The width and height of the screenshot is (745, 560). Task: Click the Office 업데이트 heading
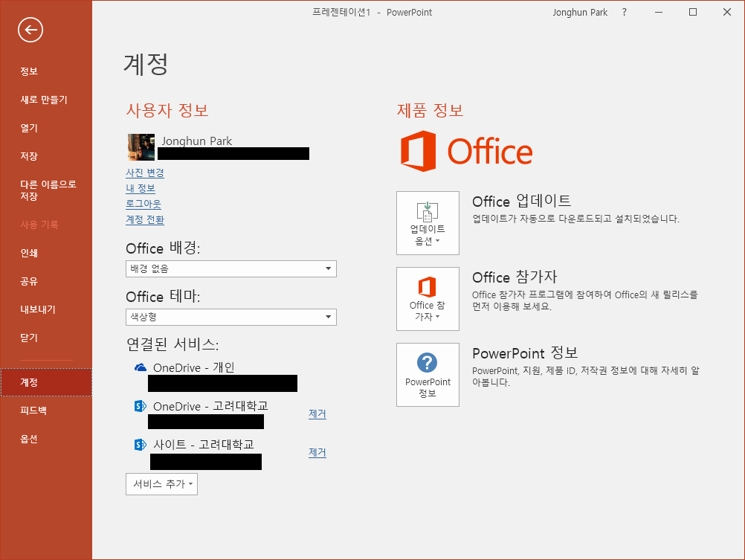[x=522, y=201]
